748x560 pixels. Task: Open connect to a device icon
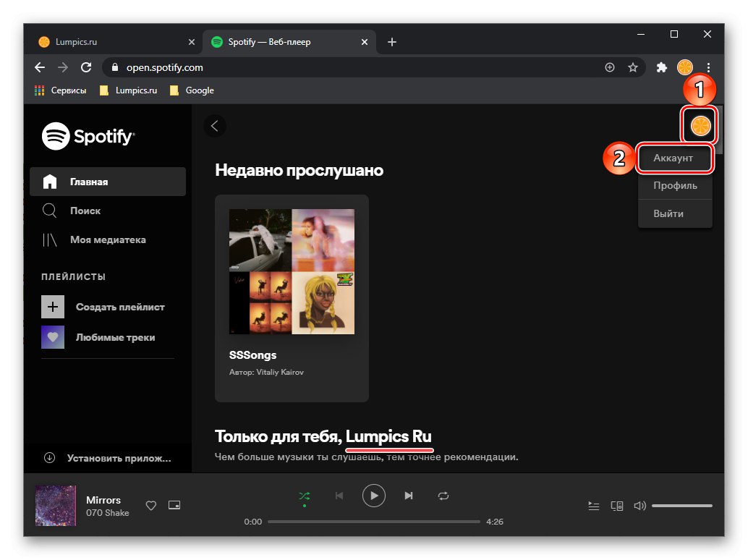tap(617, 506)
